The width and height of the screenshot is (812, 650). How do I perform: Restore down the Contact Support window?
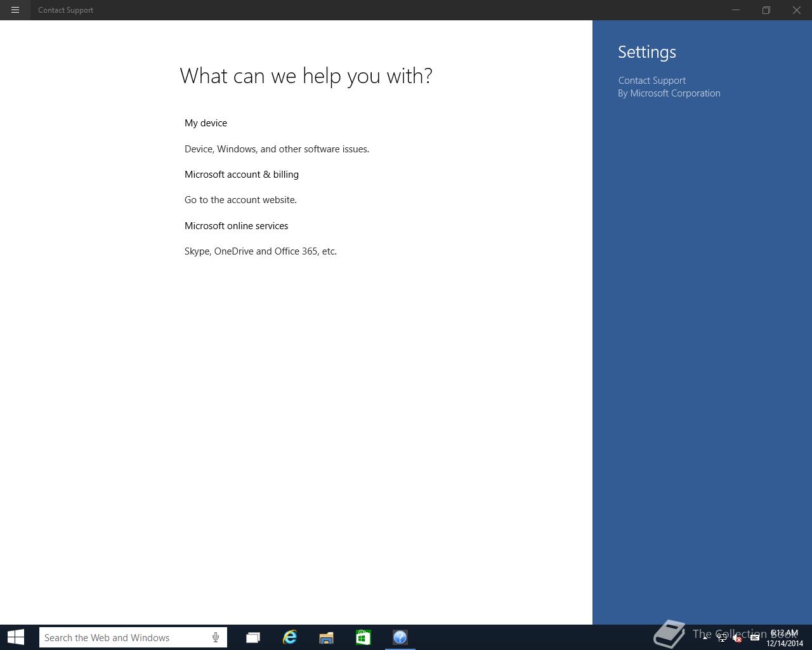766,10
